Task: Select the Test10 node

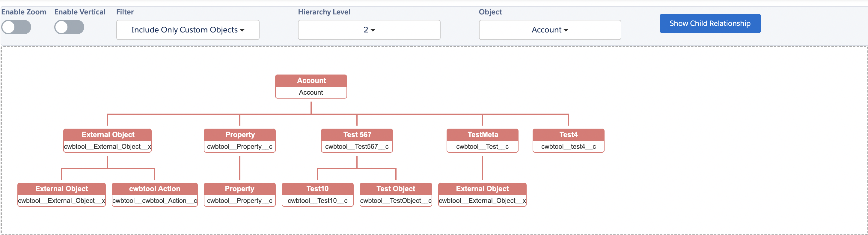Action: pos(317,194)
